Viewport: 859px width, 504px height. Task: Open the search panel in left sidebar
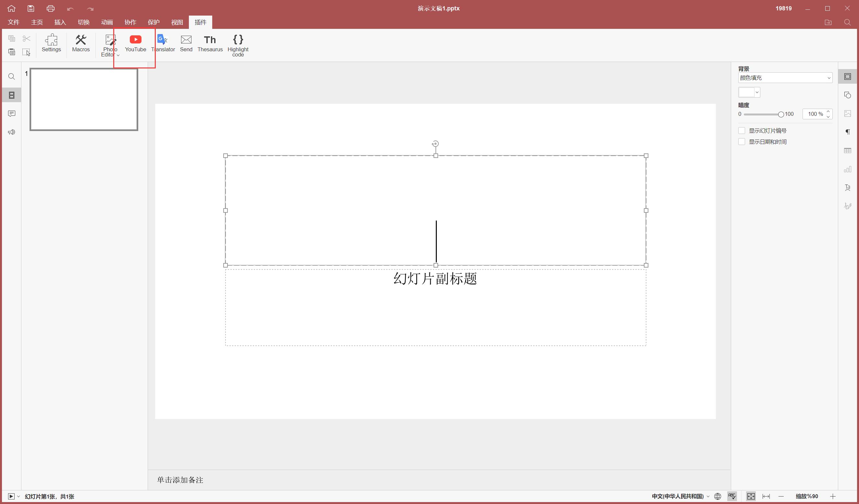pos(12,77)
